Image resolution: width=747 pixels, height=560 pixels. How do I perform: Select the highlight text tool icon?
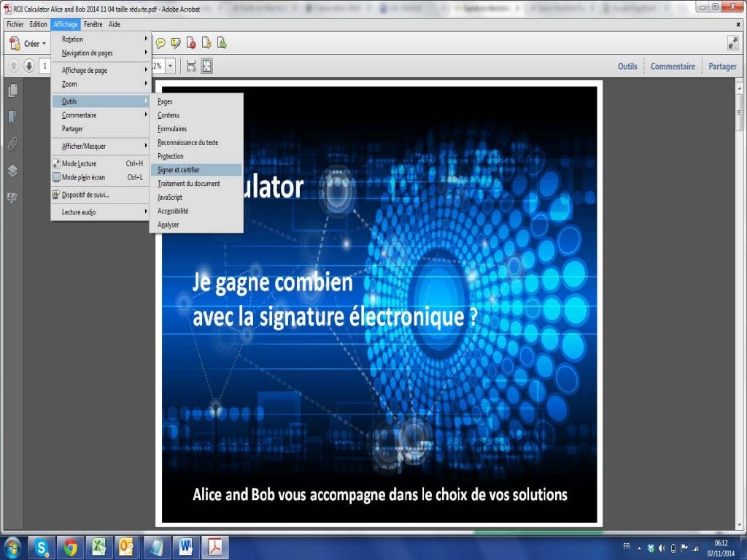tap(176, 43)
